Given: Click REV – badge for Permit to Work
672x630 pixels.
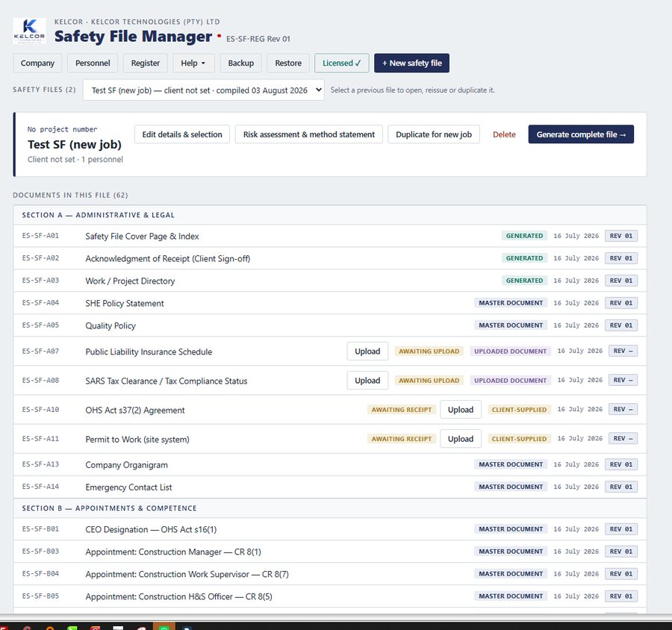Looking at the screenshot, I should tap(623, 438).
